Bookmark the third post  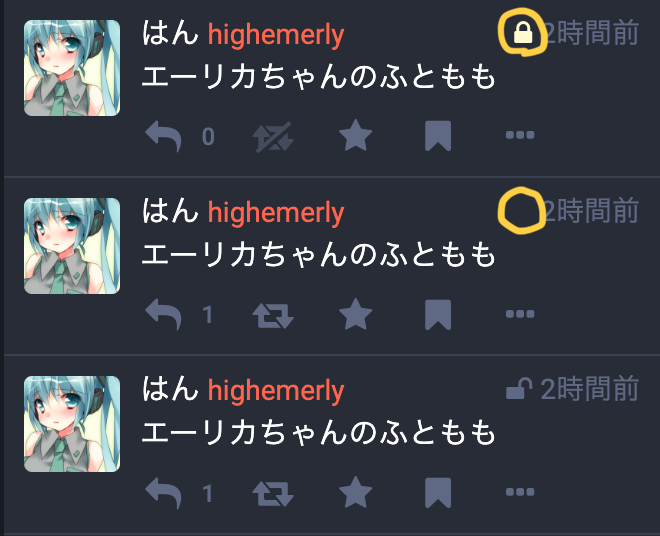(x=438, y=493)
